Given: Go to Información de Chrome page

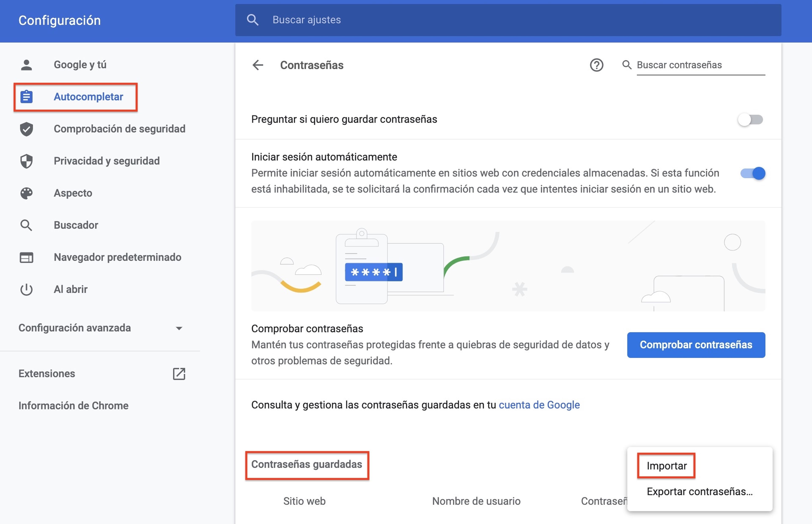Looking at the screenshot, I should (x=73, y=406).
